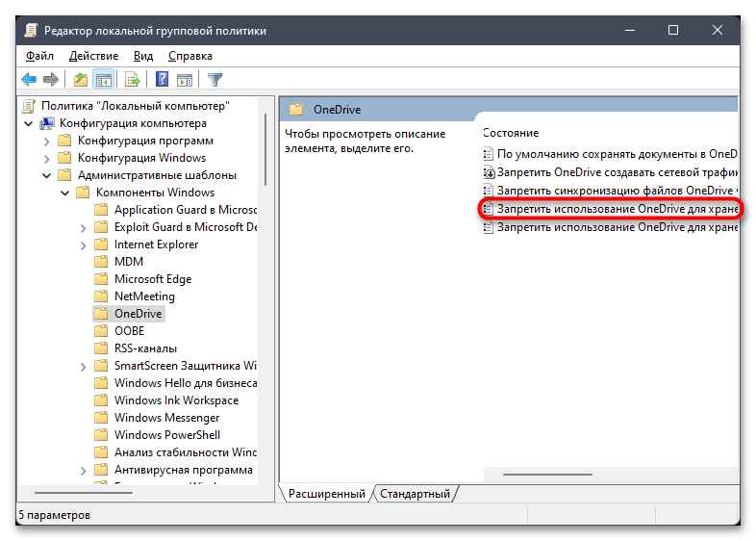The height and width of the screenshot is (541, 756).
Task: Click the Windows Ink Workspace folder icon
Action: [101, 400]
